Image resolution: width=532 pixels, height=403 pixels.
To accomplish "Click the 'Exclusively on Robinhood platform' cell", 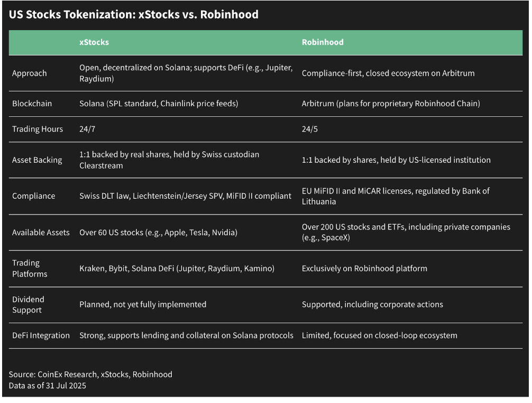I will [364, 268].
